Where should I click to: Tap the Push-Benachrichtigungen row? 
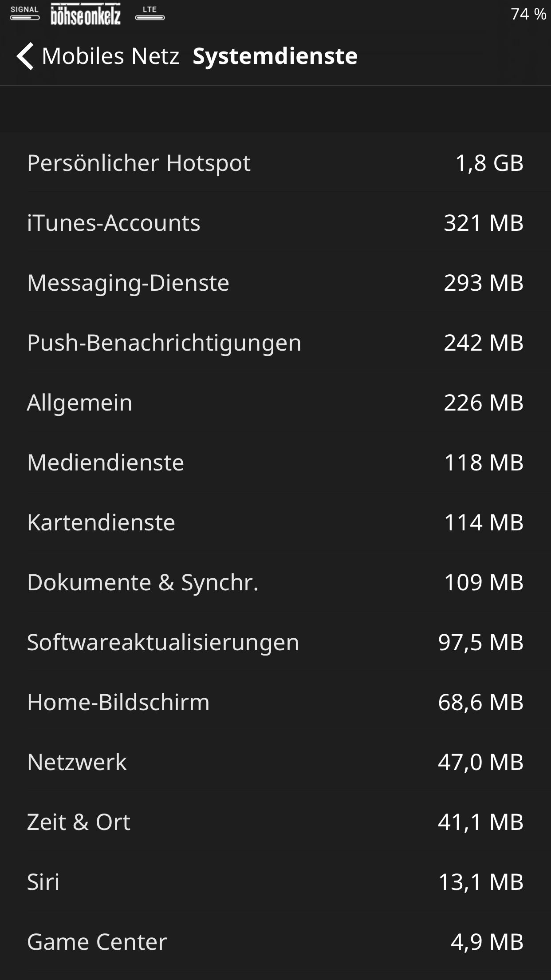pyautogui.click(x=275, y=343)
